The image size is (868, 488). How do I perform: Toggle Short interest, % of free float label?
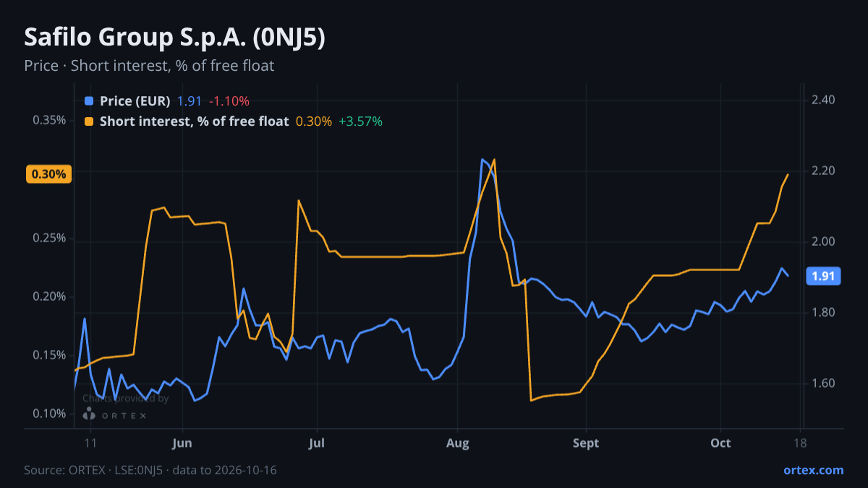coord(195,121)
